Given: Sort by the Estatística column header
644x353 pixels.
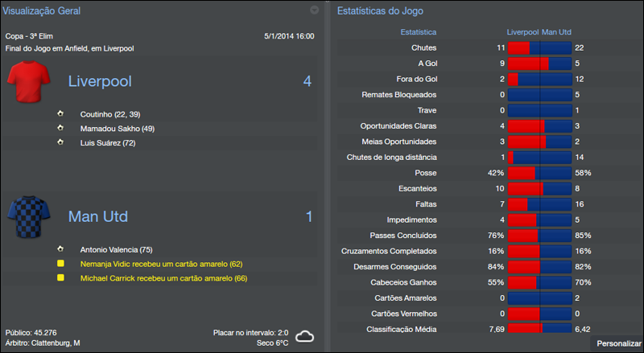Looking at the screenshot, I should click(x=418, y=32).
